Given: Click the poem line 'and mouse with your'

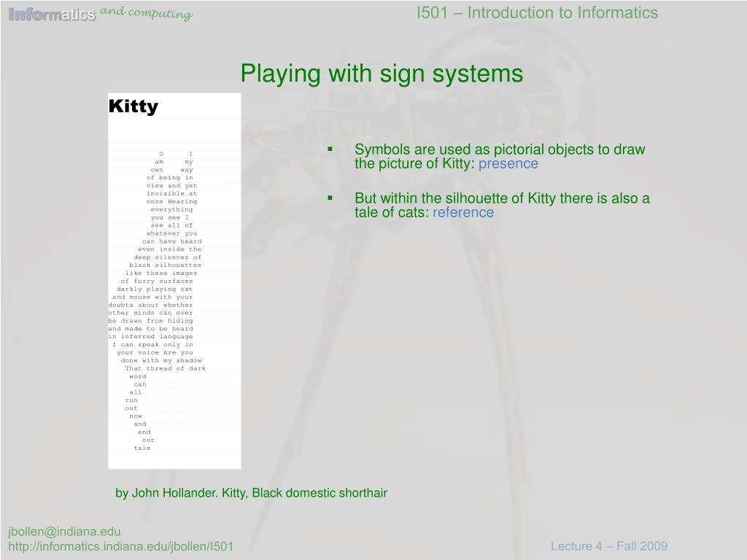Looking at the screenshot, I should pyautogui.click(x=152, y=297).
